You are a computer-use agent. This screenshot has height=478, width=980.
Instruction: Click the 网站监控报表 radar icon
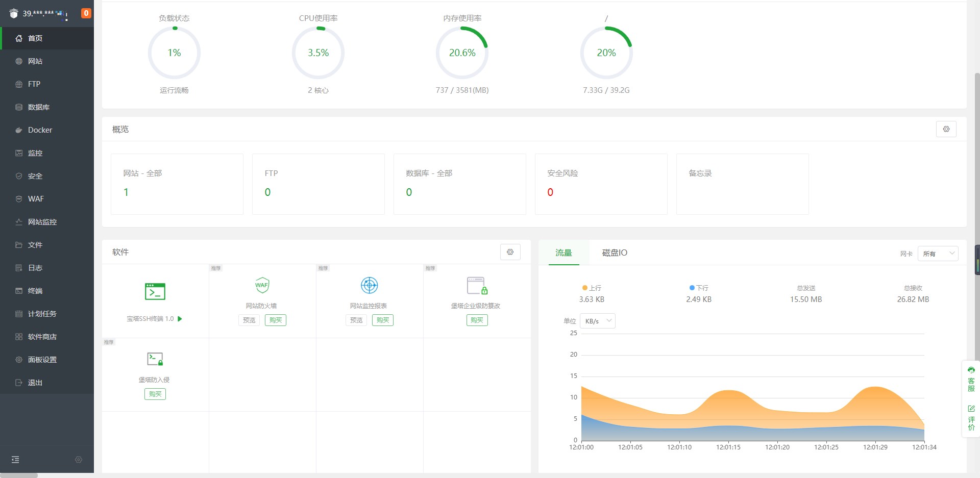click(x=369, y=285)
